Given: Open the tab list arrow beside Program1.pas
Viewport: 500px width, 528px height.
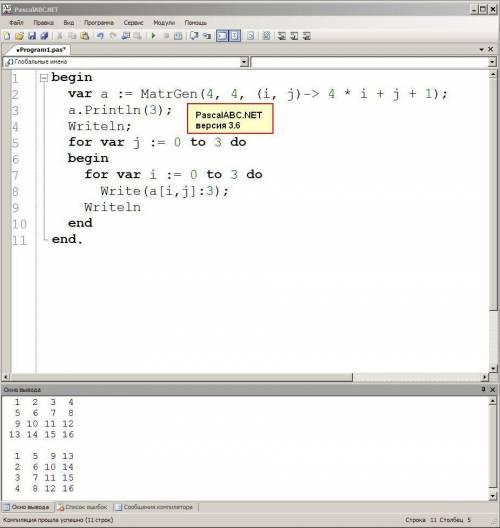Looking at the screenshot, I should click(x=482, y=50).
